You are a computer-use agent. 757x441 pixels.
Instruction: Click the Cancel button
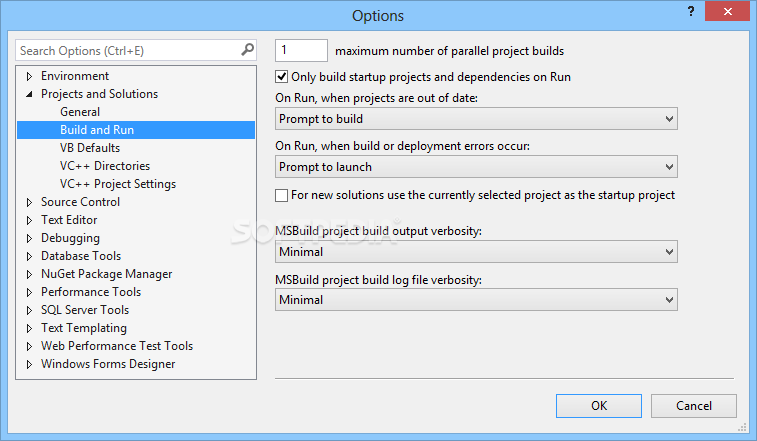[694, 406]
